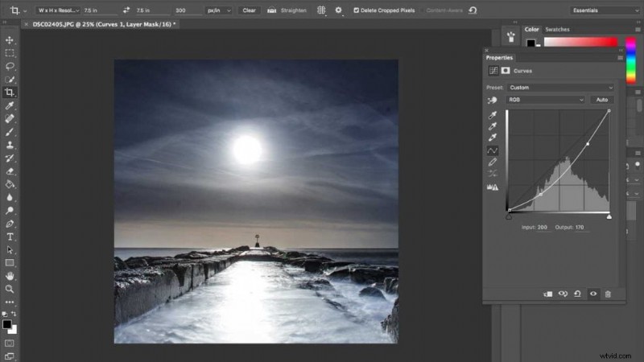Select the Zoom tool
Screen dimensions: 644x362
(10, 289)
